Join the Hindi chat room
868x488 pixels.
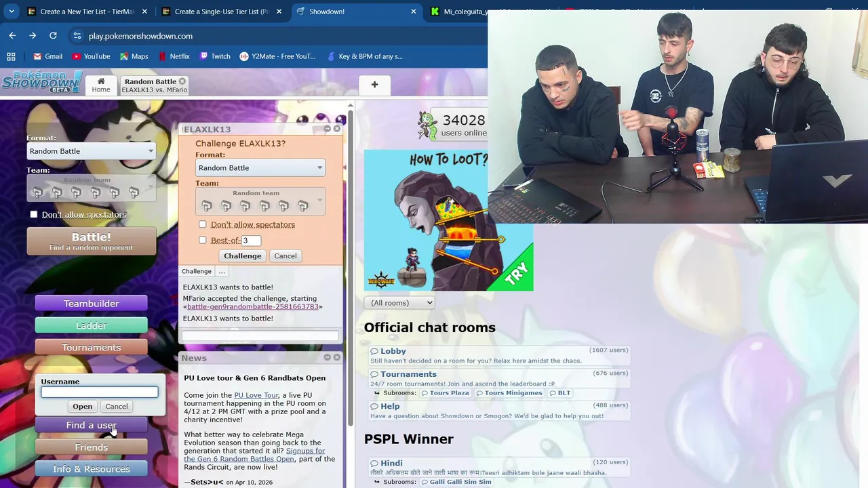pyautogui.click(x=391, y=463)
